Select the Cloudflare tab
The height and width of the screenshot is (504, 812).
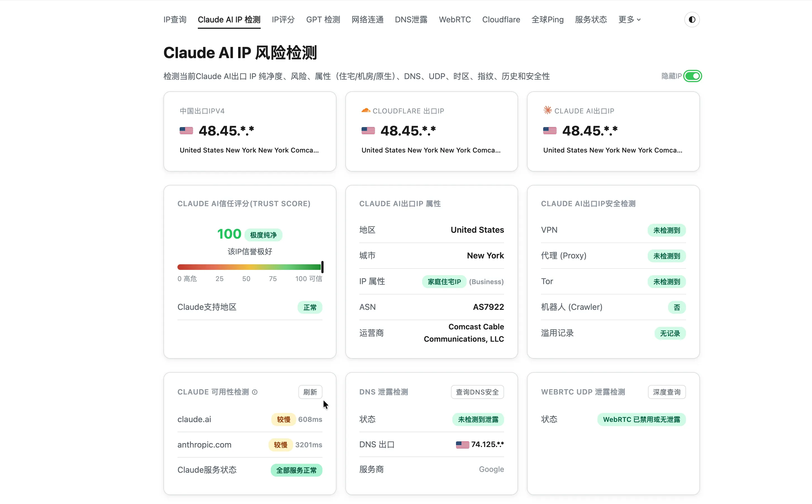click(x=501, y=20)
